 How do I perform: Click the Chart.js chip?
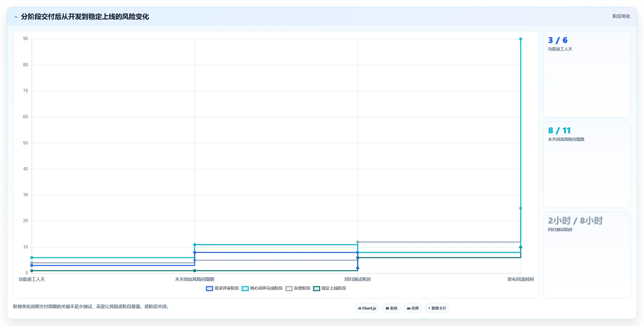pos(367,308)
